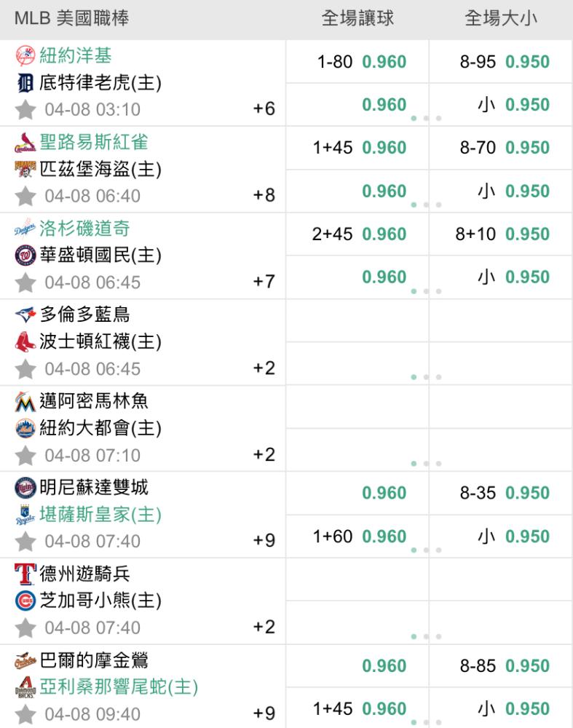Open +9 more markets for Twins game
Image resolution: width=573 pixels, height=728 pixels.
pyautogui.click(x=264, y=541)
